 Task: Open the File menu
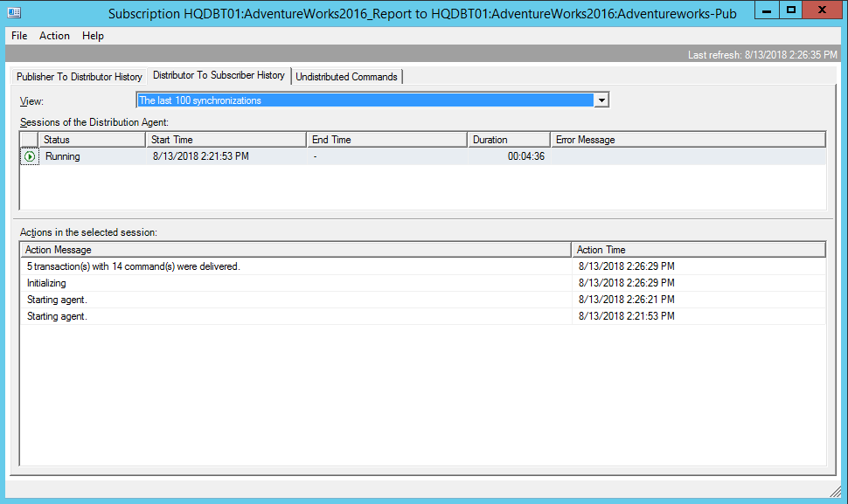pos(19,36)
